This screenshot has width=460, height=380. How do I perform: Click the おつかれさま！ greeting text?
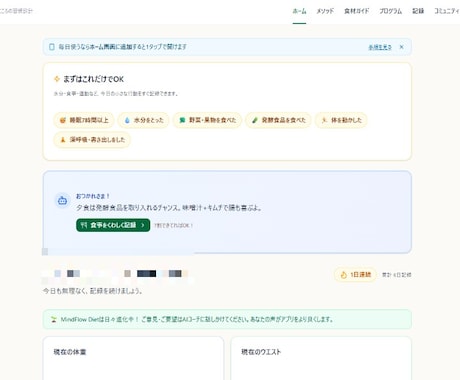point(93,196)
